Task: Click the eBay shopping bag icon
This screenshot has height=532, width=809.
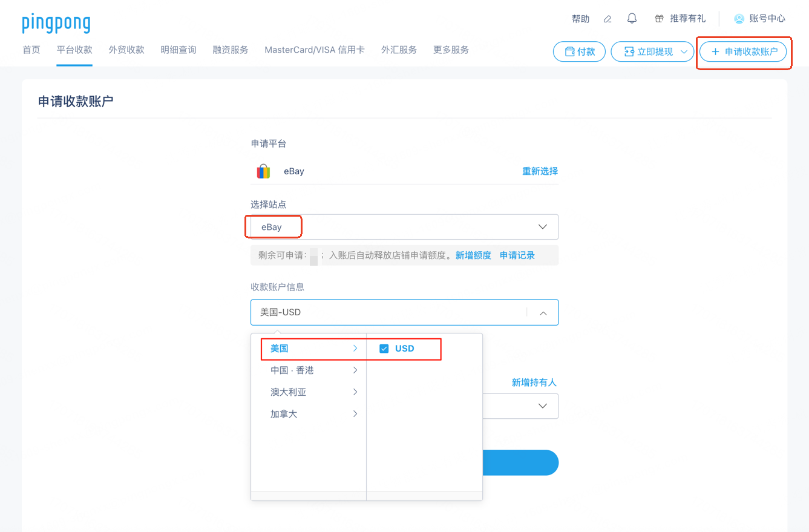Action: (263, 171)
